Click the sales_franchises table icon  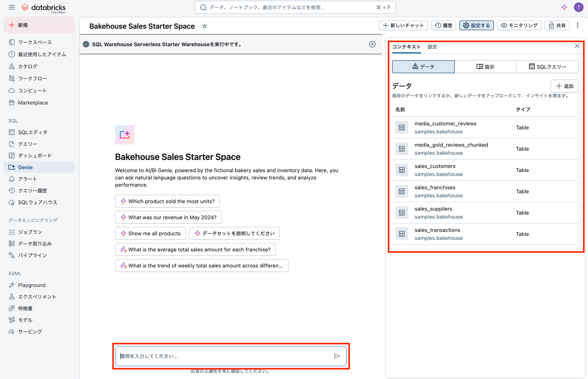402,192
